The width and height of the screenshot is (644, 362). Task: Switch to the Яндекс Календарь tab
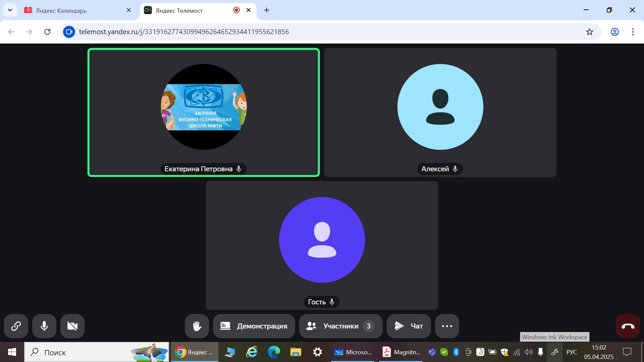(x=61, y=10)
